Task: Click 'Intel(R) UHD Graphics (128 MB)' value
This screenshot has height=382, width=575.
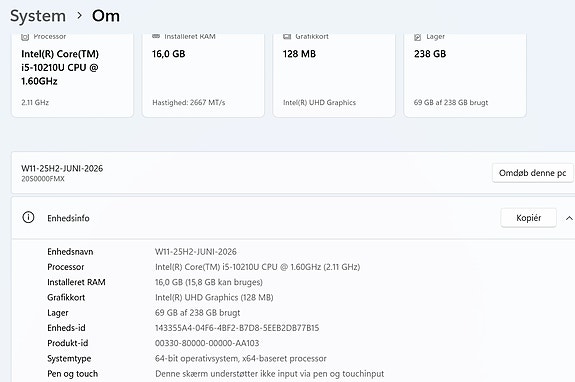Action: [x=214, y=297]
